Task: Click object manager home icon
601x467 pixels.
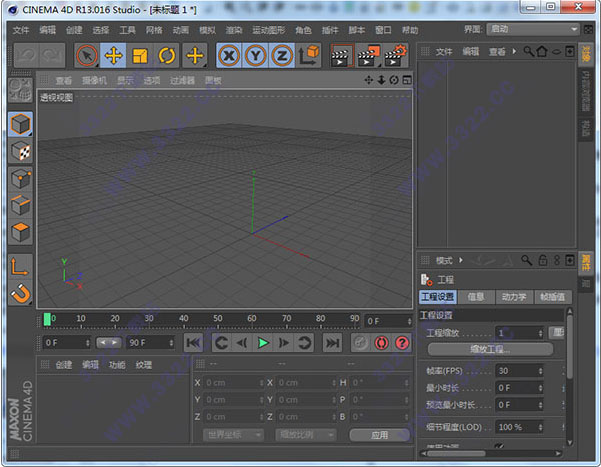Action: click(x=542, y=51)
